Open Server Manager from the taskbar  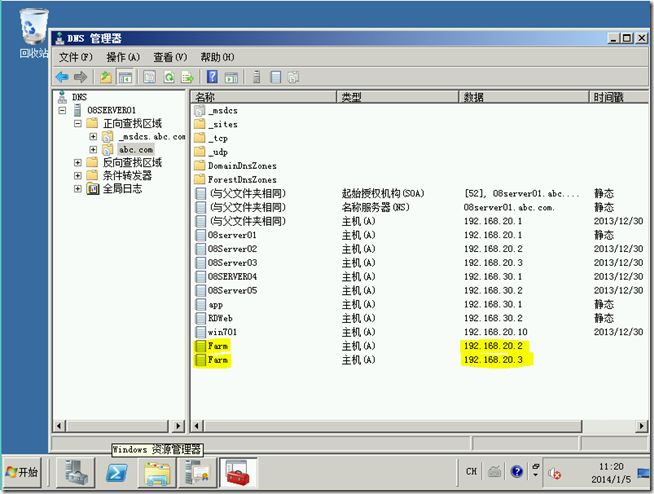click(x=75, y=473)
